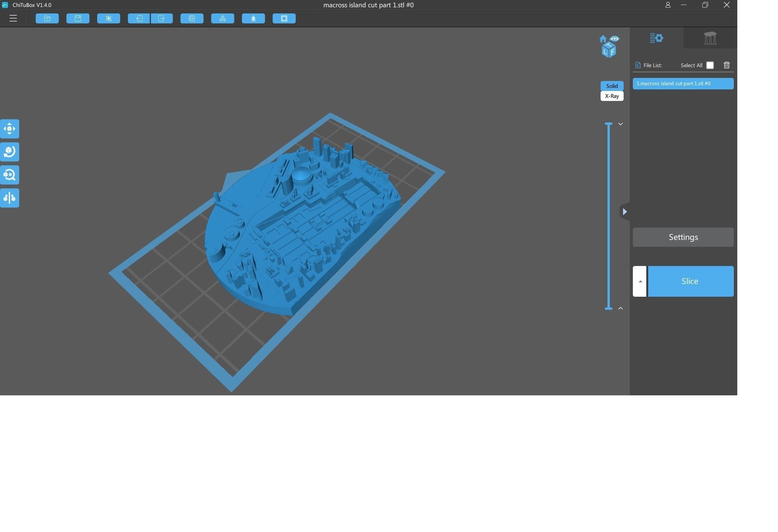Click the save project floppy icon
This screenshot has width=778, height=532.
[x=78, y=18]
